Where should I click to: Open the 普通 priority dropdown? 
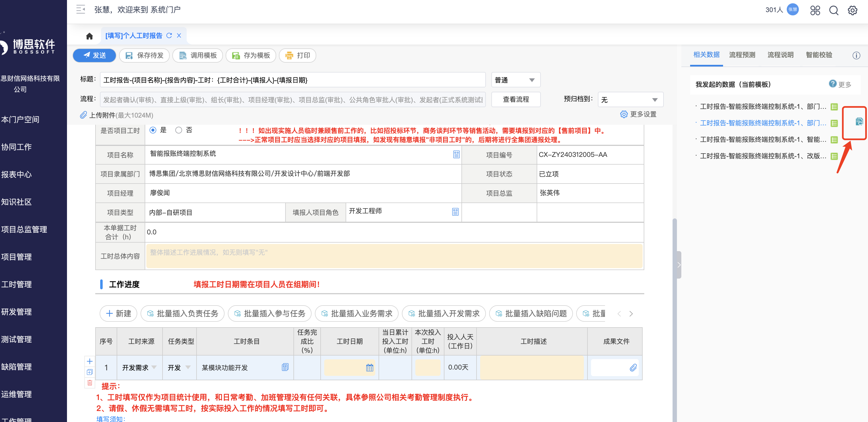tap(516, 80)
